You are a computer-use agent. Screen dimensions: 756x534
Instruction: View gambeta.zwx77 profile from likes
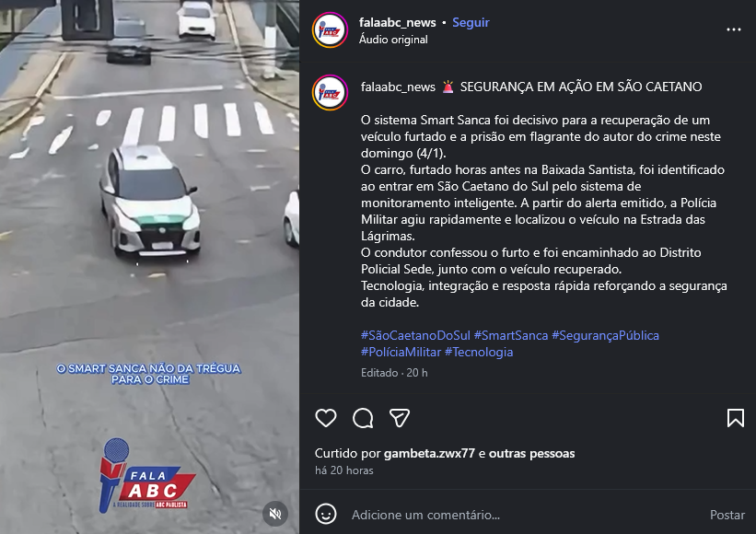click(429, 454)
